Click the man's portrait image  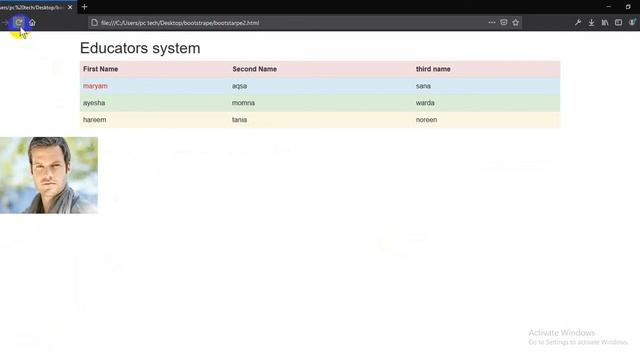(49, 175)
